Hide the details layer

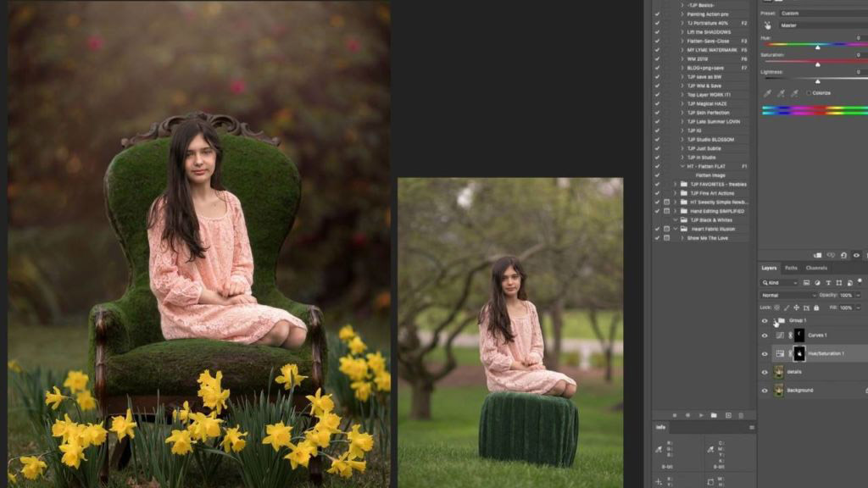coord(765,373)
